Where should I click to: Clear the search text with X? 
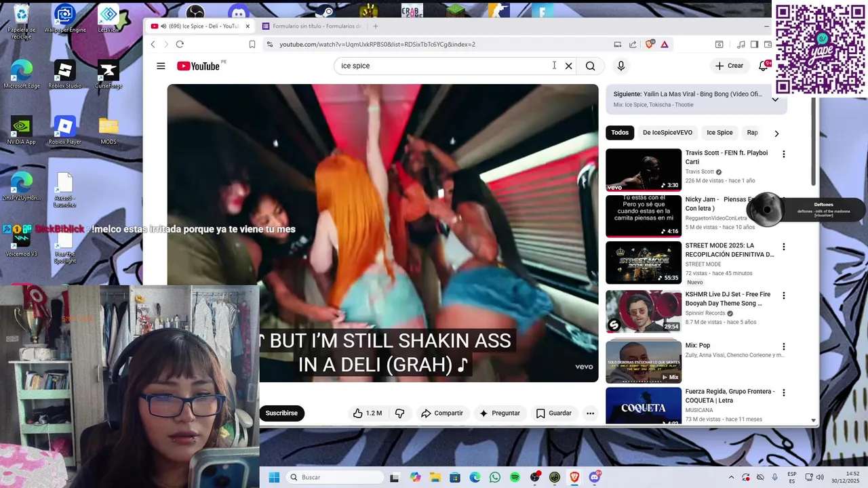pos(569,66)
